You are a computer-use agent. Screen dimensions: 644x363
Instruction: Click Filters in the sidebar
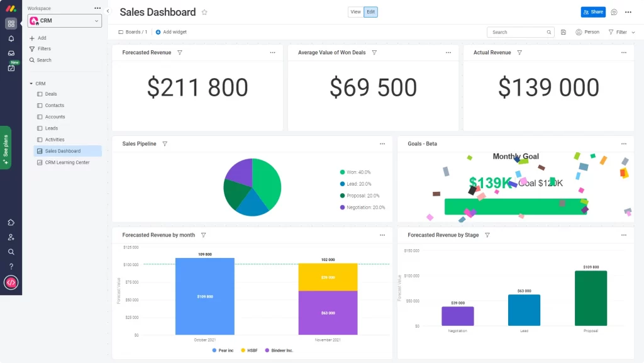40,49
